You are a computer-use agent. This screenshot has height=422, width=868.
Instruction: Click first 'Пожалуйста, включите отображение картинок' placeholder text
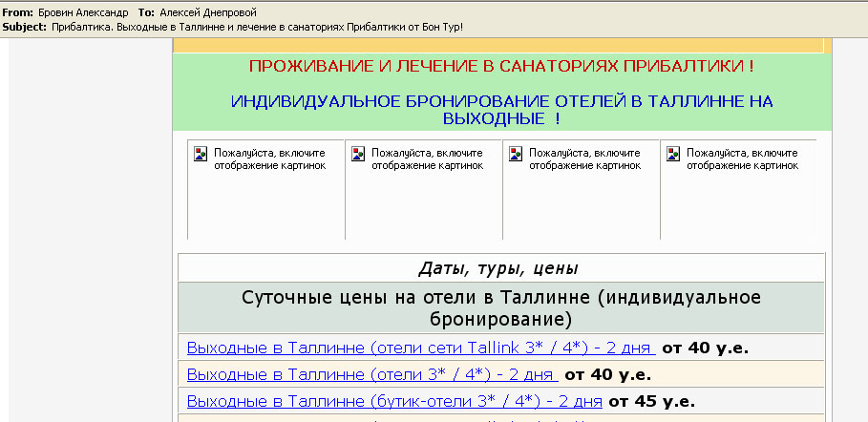click(x=270, y=159)
